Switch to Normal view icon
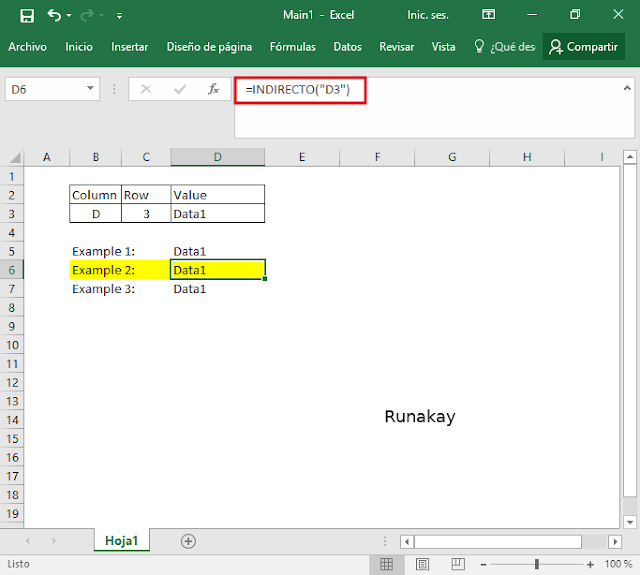The width and height of the screenshot is (640, 575). pyautogui.click(x=386, y=564)
